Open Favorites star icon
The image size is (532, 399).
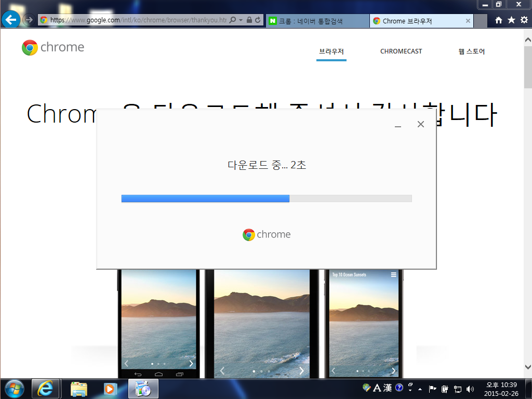[511, 20]
